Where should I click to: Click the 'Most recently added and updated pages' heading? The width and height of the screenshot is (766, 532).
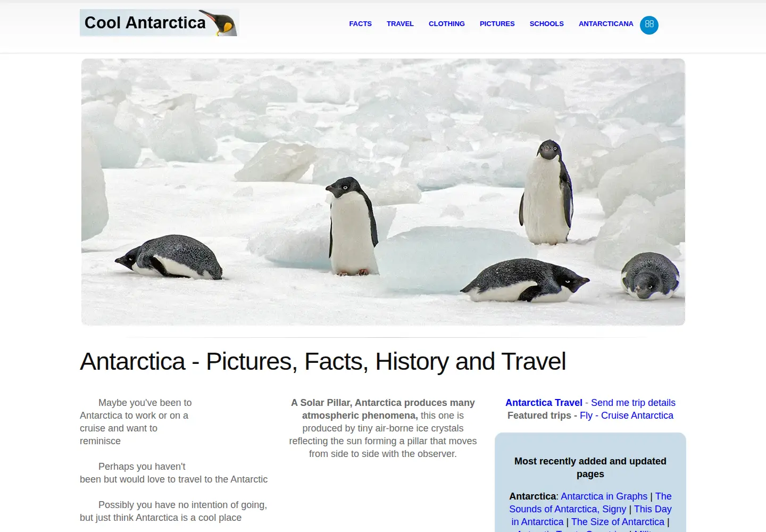tap(590, 468)
